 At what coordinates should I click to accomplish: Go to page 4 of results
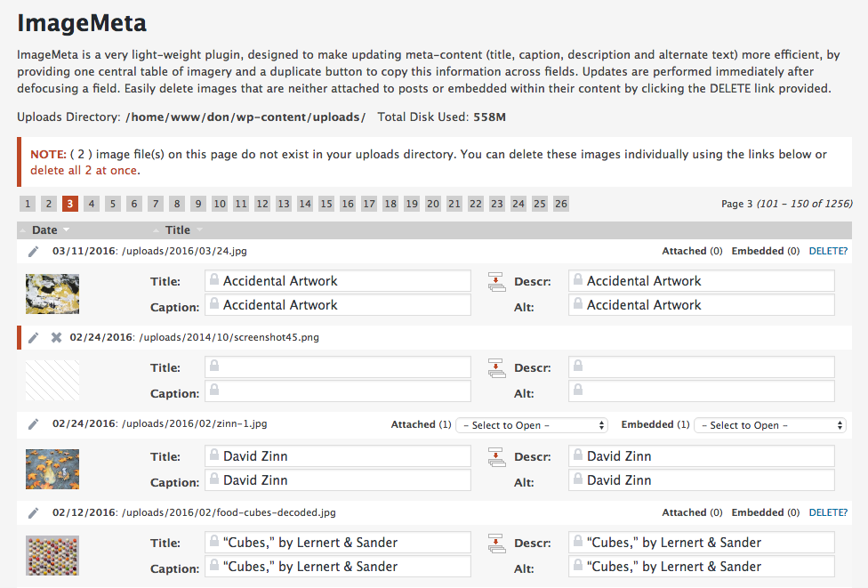92,205
